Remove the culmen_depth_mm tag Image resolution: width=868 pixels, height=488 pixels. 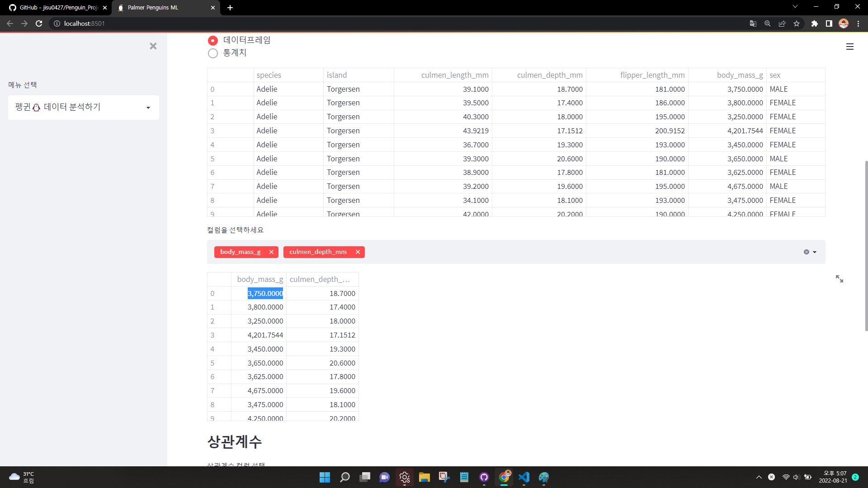(x=358, y=252)
